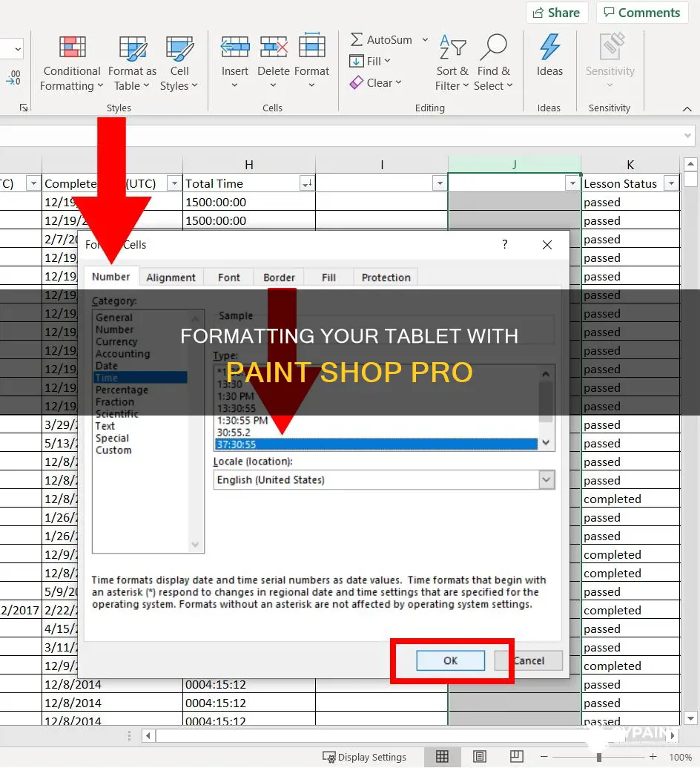Open the Protection tab

(386, 278)
